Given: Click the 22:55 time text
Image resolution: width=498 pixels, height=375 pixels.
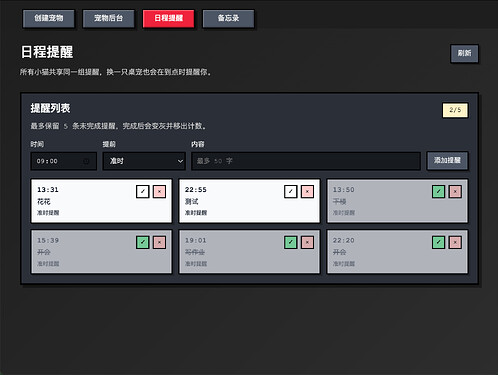Looking at the screenshot, I should coord(196,190).
